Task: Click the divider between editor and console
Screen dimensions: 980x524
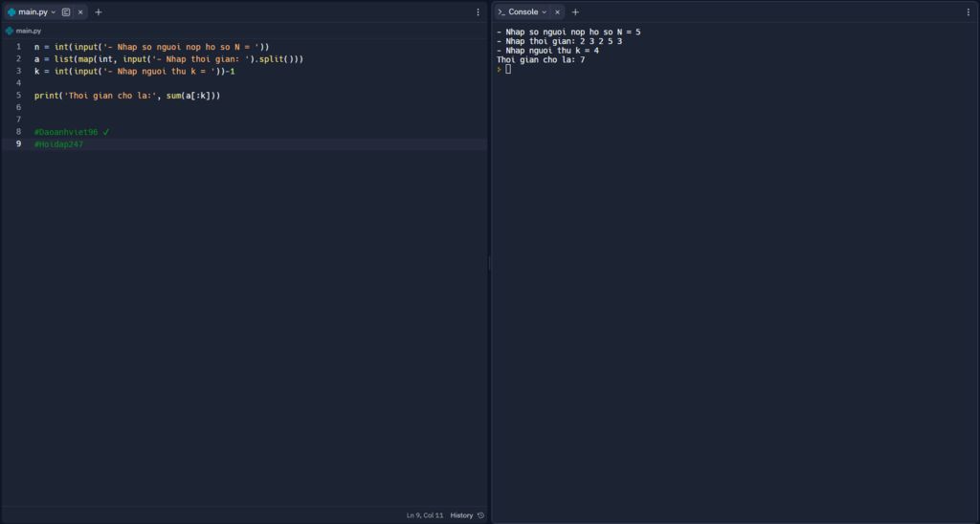Action: 489,263
